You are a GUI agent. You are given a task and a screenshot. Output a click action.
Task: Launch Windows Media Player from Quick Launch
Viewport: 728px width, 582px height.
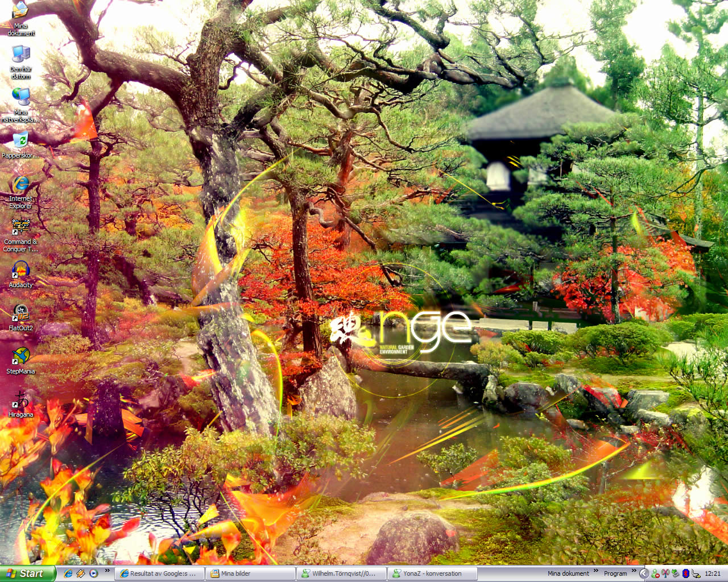93,573
